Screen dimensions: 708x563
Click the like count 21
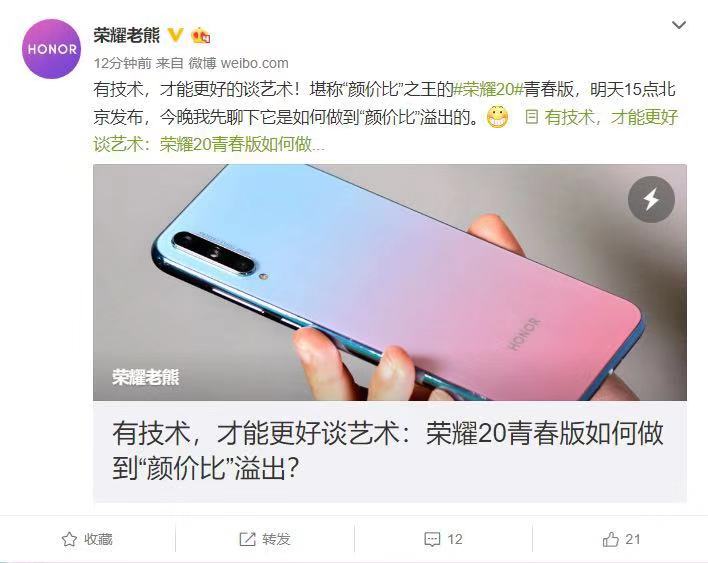coord(633,539)
